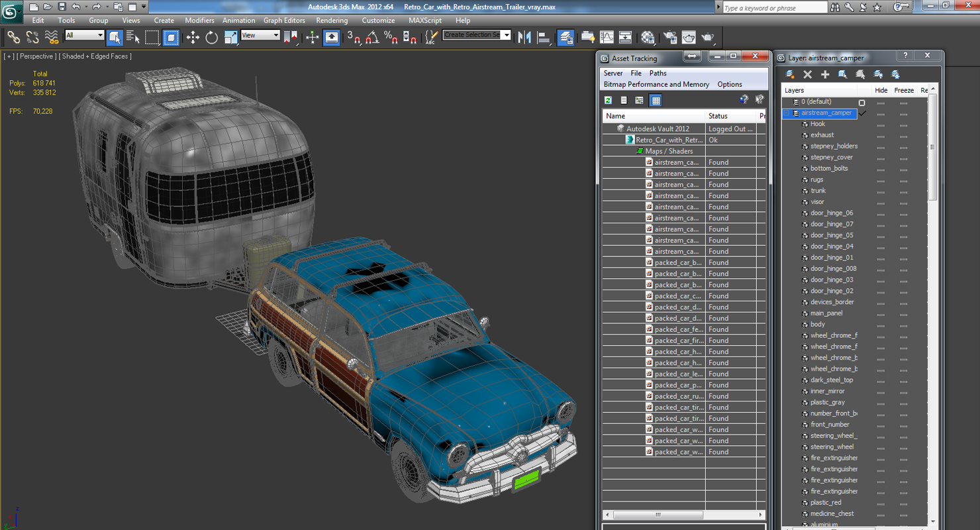Collapse the airstream_camper layer tree

[787, 113]
